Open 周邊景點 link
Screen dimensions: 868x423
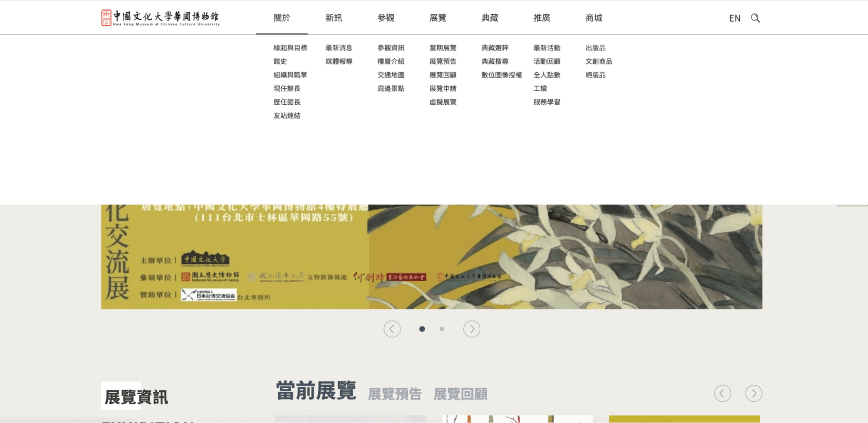tap(391, 88)
